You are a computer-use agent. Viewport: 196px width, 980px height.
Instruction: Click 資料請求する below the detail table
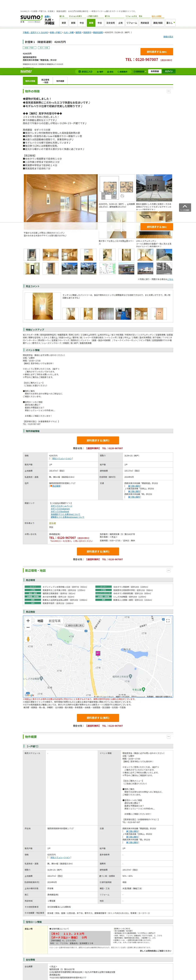[98, 552]
